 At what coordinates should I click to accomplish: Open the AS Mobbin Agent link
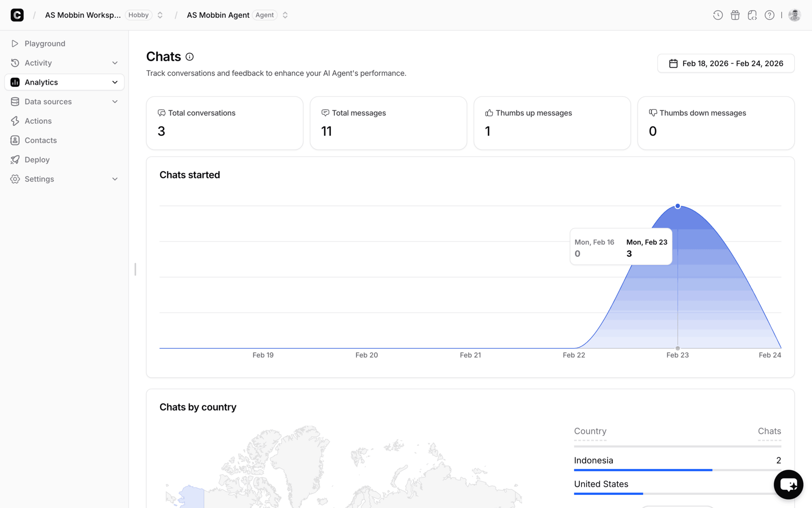coord(218,15)
